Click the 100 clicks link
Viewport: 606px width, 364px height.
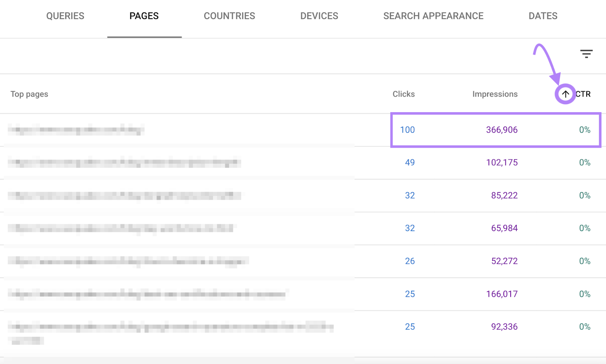(x=408, y=130)
